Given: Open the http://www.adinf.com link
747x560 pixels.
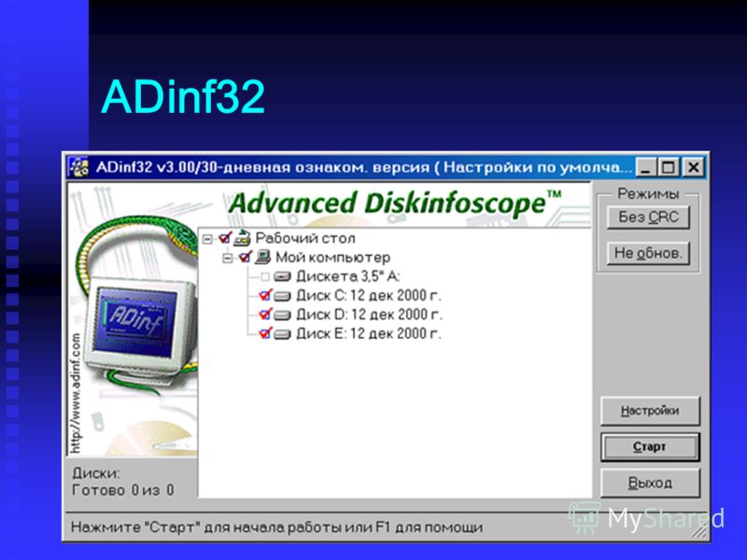Looking at the screenshot, I should [x=76, y=393].
